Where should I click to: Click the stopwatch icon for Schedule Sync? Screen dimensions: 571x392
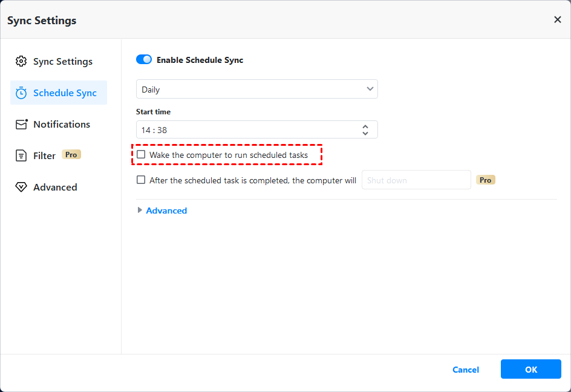click(21, 93)
